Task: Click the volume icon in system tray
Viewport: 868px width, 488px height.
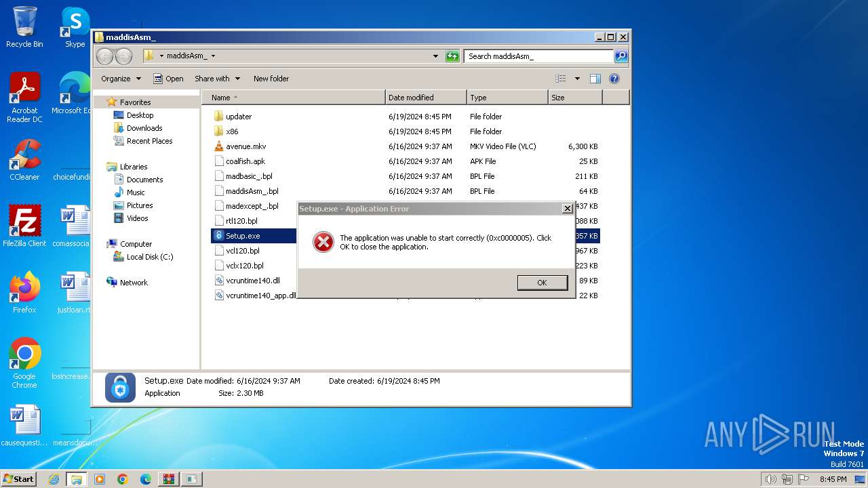Action: tap(770, 479)
